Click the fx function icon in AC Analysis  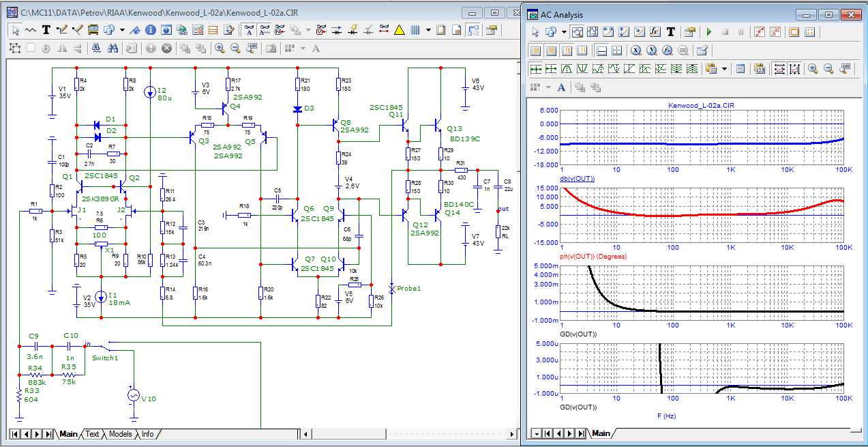(655, 31)
